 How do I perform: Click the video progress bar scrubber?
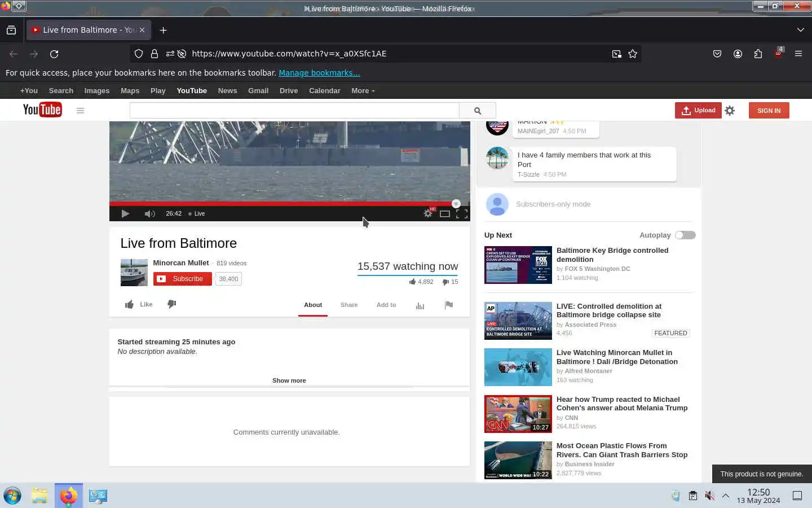click(x=456, y=204)
